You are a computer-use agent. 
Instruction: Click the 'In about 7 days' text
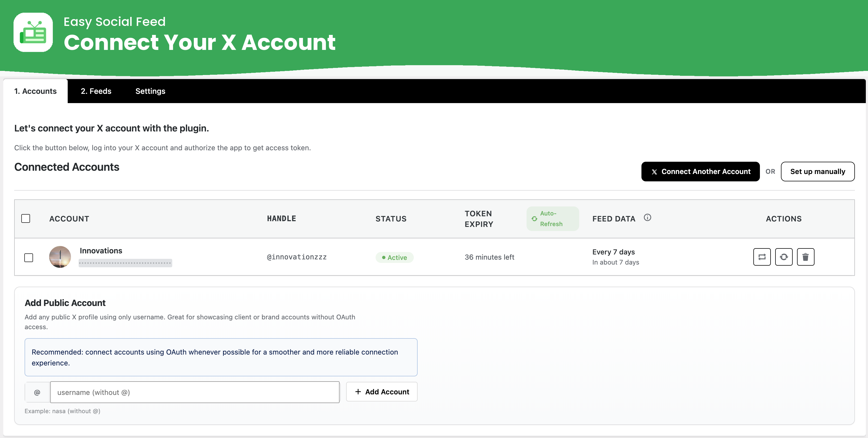click(616, 263)
